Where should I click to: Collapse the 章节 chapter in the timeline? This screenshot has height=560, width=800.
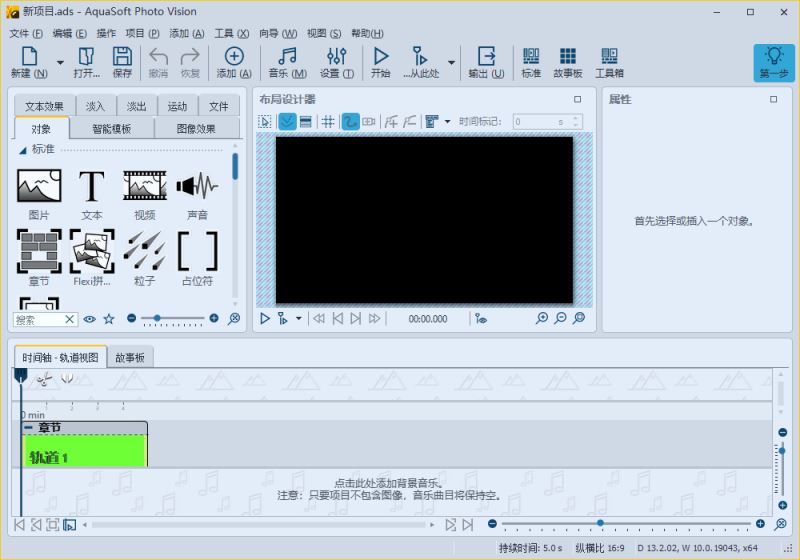pyautogui.click(x=28, y=428)
